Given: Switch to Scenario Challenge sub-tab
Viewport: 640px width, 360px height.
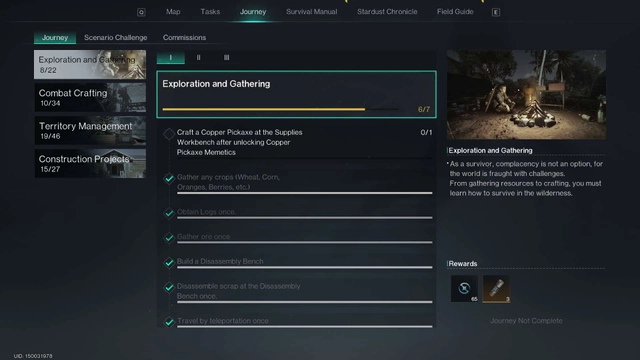Looking at the screenshot, I should coord(116,38).
